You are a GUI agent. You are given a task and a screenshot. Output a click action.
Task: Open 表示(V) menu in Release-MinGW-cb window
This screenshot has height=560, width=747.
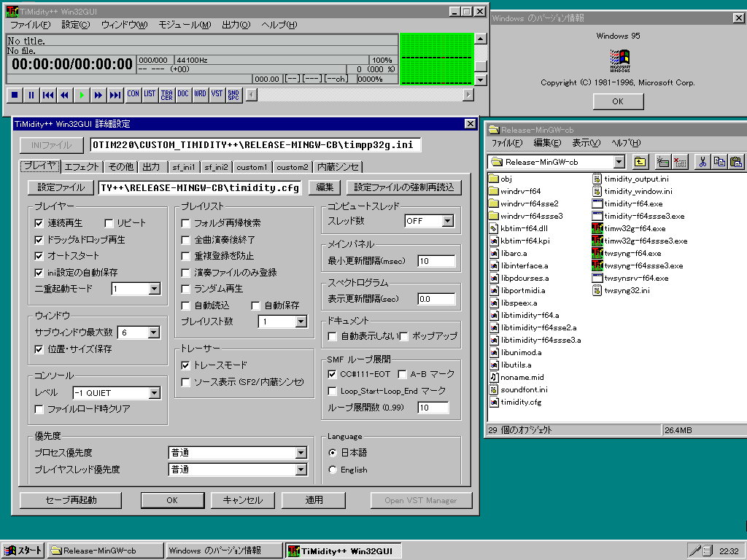586,143
